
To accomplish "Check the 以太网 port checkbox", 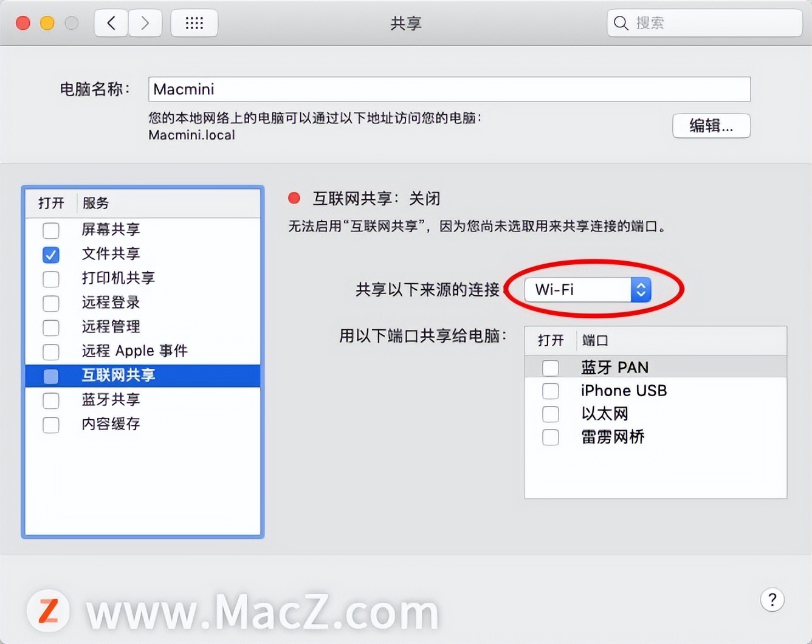I will pos(551,414).
